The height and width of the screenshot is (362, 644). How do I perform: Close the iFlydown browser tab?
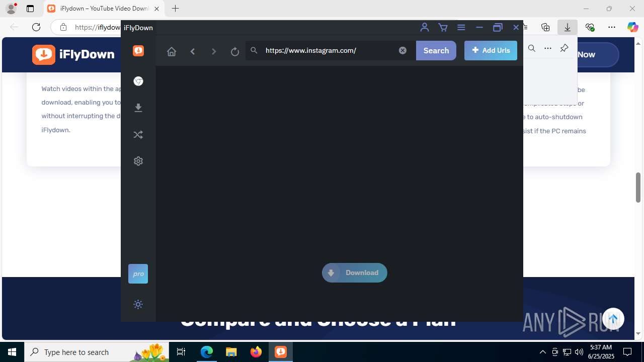pos(157,9)
